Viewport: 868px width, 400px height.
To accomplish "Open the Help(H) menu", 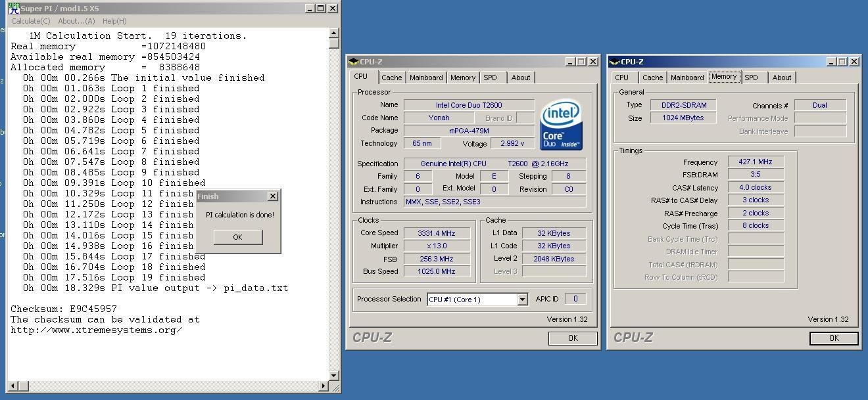I will click(114, 21).
